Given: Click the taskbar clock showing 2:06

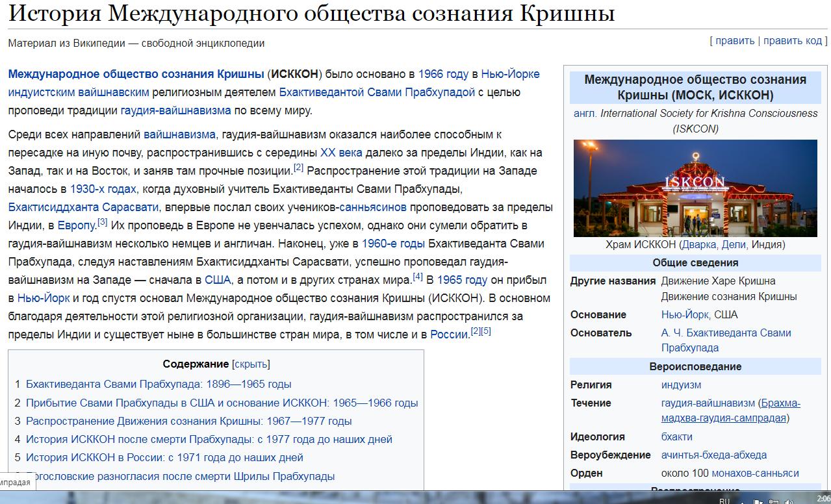Looking at the screenshot, I should (823, 498).
